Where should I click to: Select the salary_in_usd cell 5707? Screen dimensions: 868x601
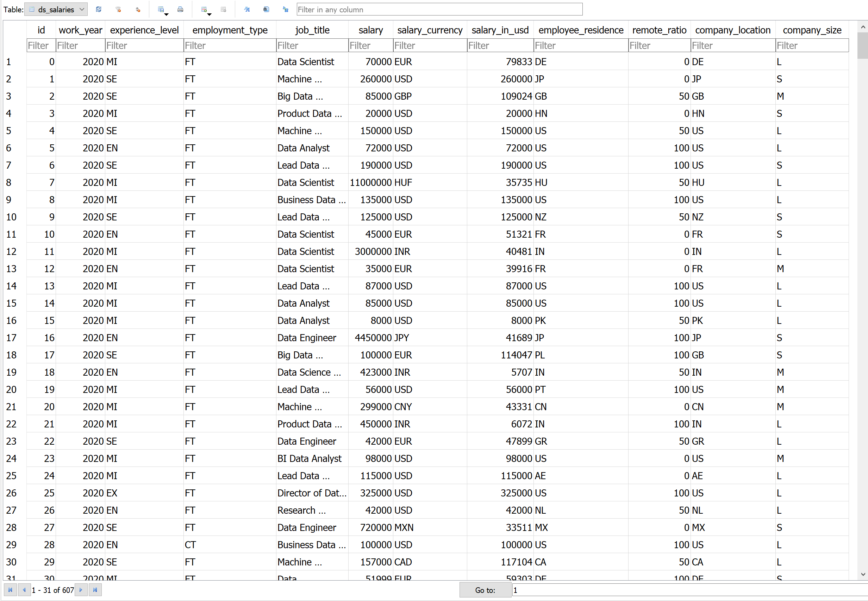pyautogui.click(x=500, y=373)
